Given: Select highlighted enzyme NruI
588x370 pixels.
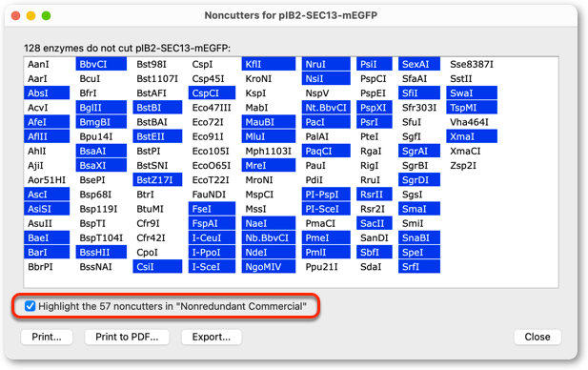Looking at the screenshot, I should (326, 64).
